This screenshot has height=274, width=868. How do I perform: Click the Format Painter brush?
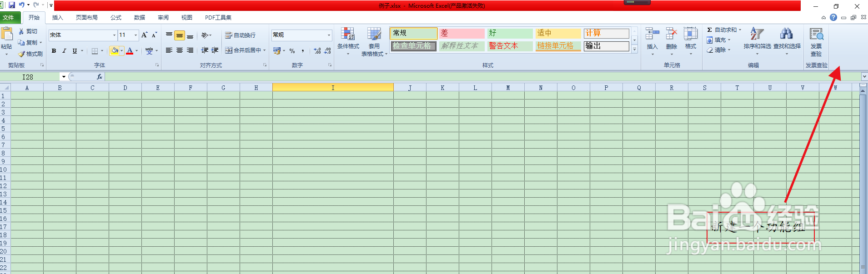(x=30, y=54)
